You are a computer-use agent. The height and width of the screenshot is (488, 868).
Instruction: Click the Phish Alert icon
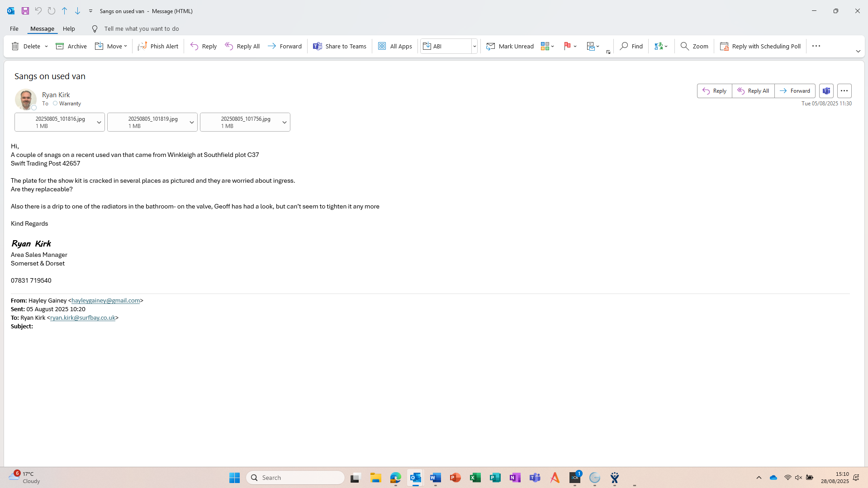[x=142, y=46]
